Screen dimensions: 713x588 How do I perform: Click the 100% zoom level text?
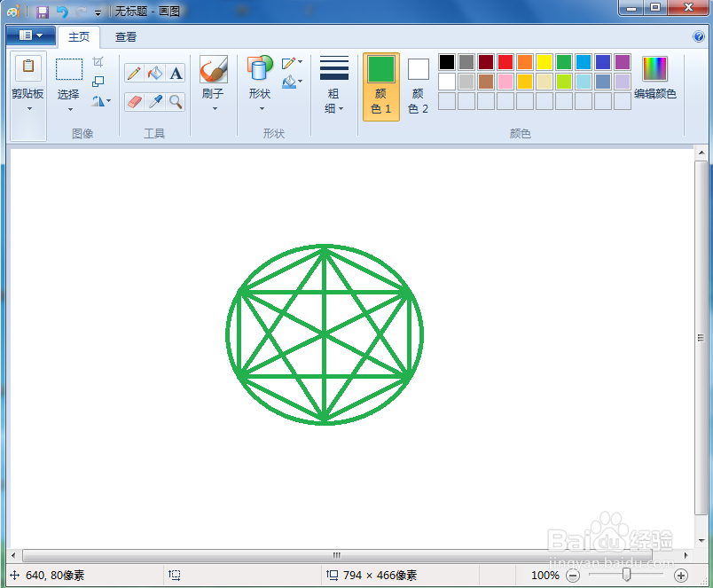pyautogui.click(x=545, y=576)
